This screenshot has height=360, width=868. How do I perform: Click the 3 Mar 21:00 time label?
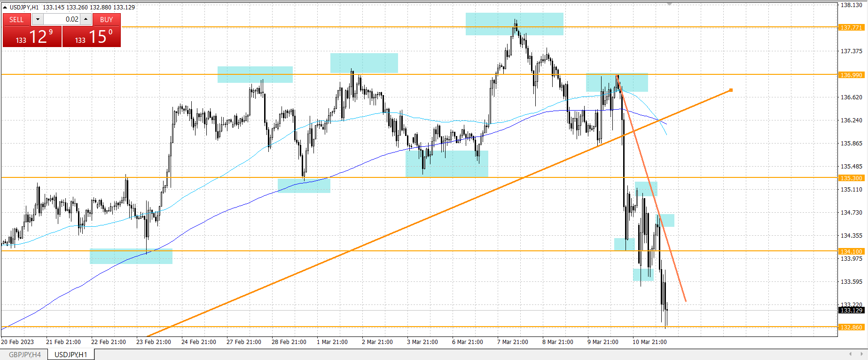click(x=422, y=342)
